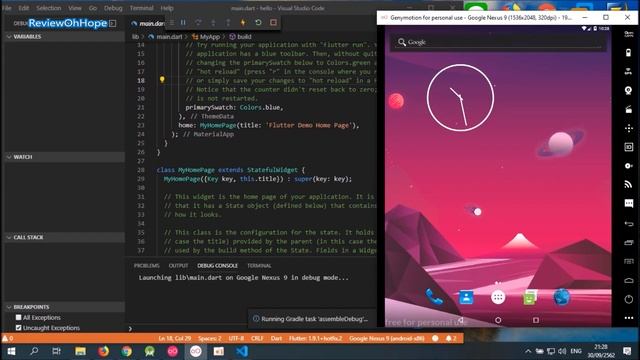Click Genymotion home button in sidebar
Image resolution: width=640 pixels, height=360 pixels.
[x=629, y=280]
